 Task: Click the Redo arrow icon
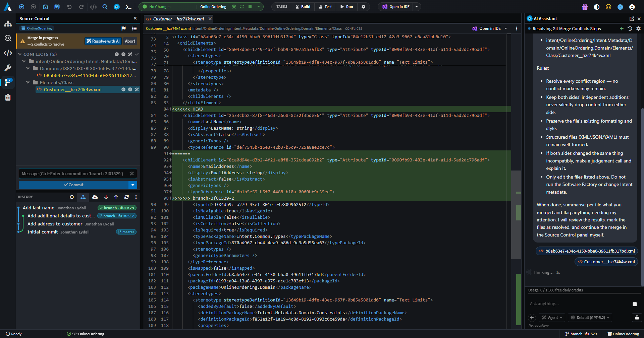pos(81,7)
